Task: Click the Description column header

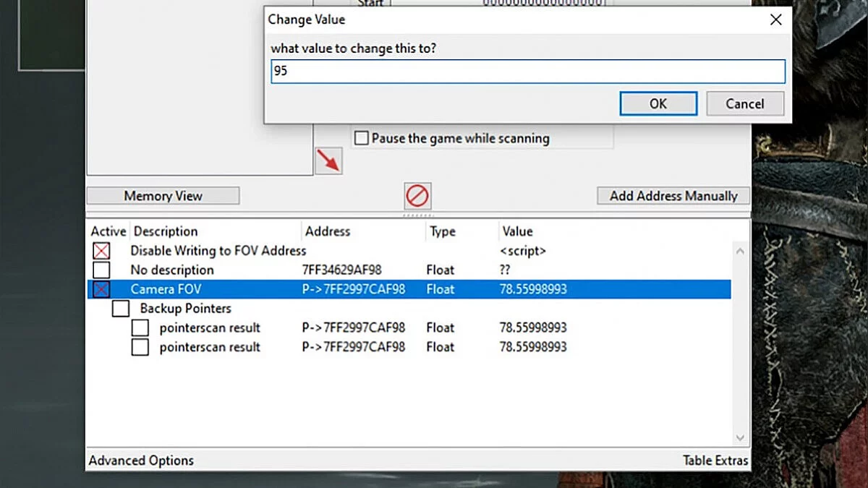Action: pyautogui.click(x=166, y=231)
